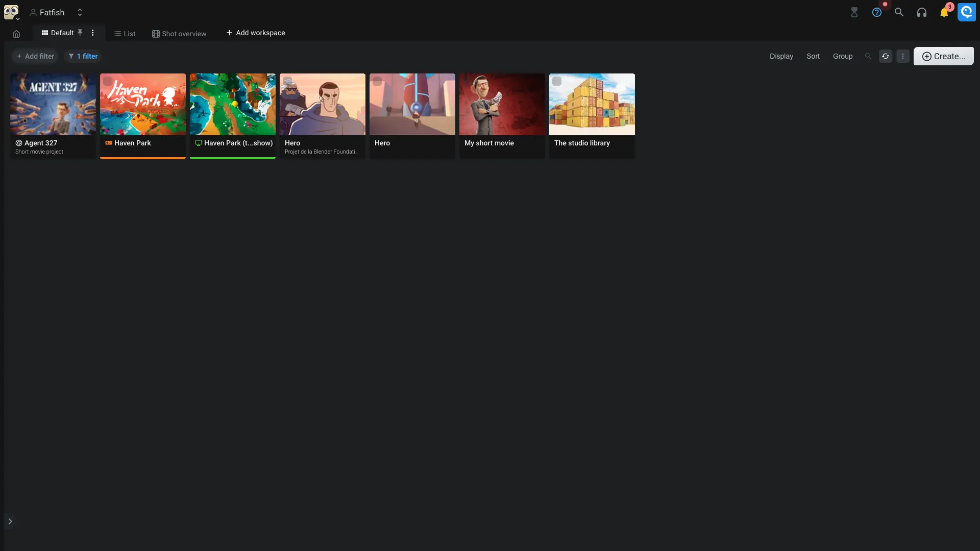Screen dimensions: 980x551
Task: Click the small search icon beside Group
Action: [868, 56]
